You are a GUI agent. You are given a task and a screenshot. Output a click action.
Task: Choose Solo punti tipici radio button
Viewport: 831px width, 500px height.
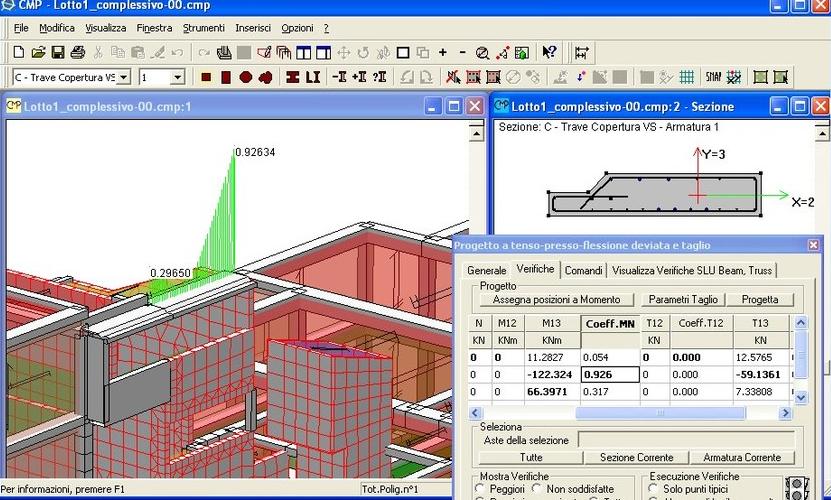click(x=653, y=489)
